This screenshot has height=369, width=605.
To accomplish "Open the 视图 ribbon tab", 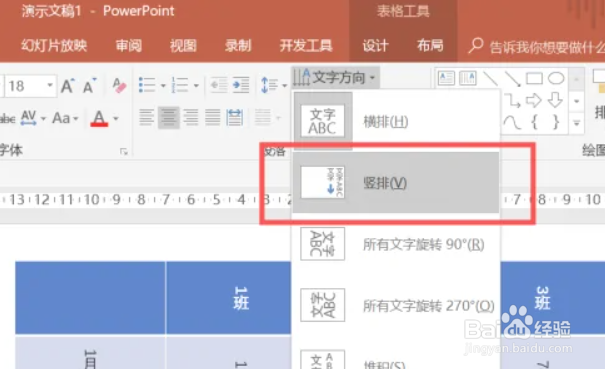I will tap(183, 46).
